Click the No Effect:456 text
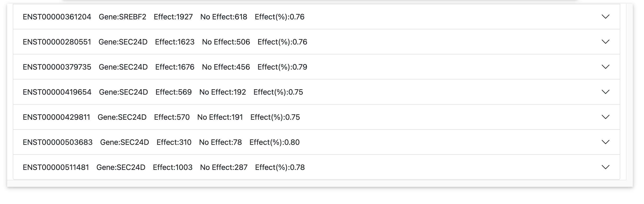The image size is (644, 204). [x=226, y=67]
